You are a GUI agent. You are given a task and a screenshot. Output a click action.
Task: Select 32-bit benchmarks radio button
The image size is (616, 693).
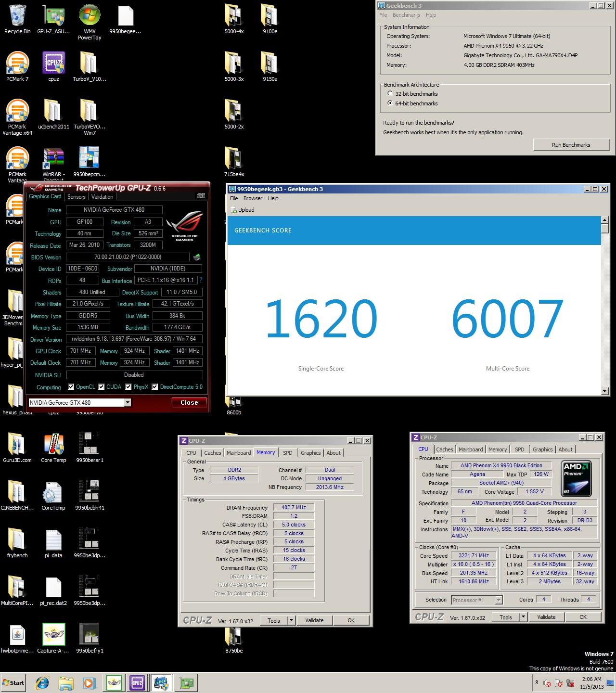(x=390, y=94)
